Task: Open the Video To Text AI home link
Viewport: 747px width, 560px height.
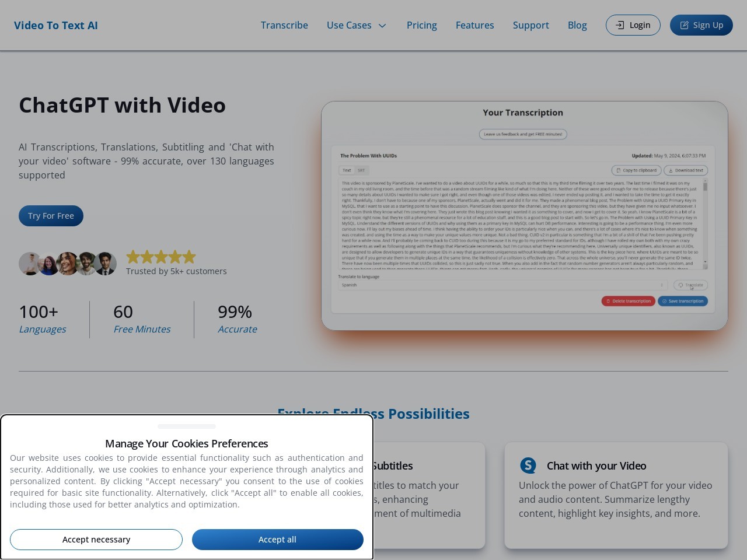Action: tap(56, 25)
